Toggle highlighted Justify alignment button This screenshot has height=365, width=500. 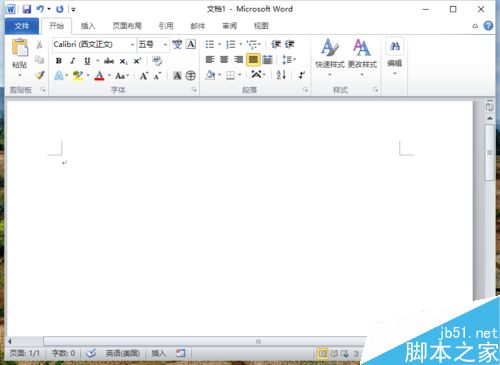(253, 60)
